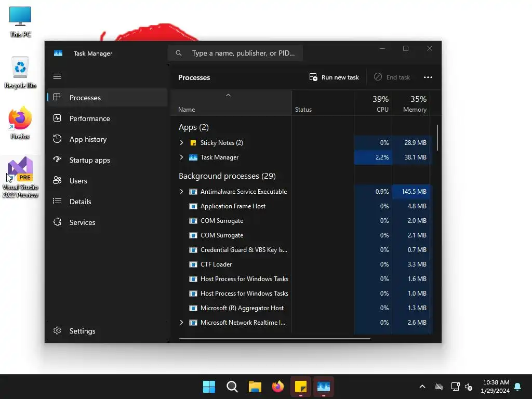Expand Antimalware Service Executable group
This screenshot has height=399, width=532.
(x=181, y=191)
